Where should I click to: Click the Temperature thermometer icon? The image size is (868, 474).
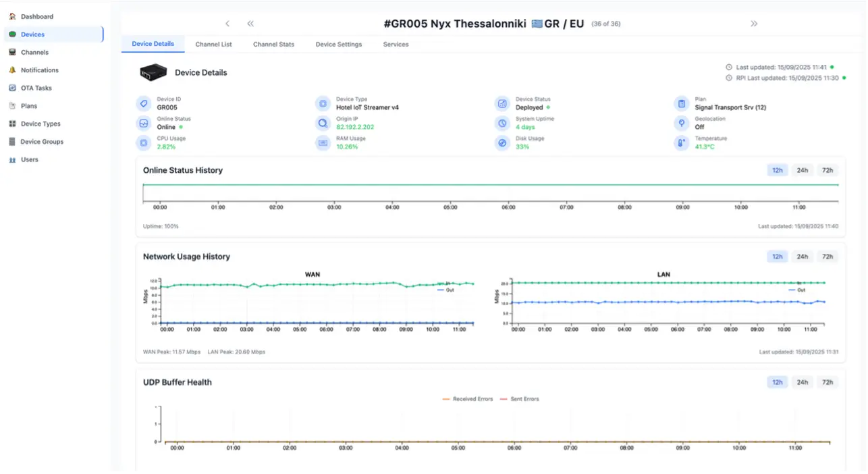click(681, 142)
